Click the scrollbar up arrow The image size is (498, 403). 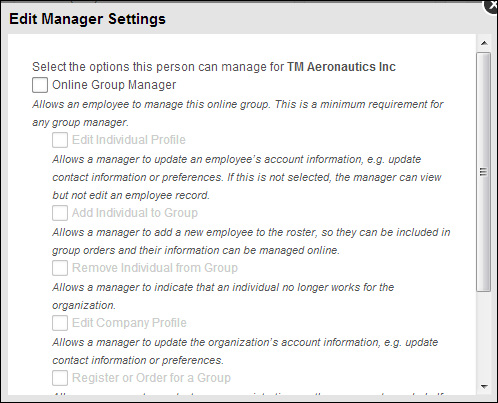coord(484,43)
